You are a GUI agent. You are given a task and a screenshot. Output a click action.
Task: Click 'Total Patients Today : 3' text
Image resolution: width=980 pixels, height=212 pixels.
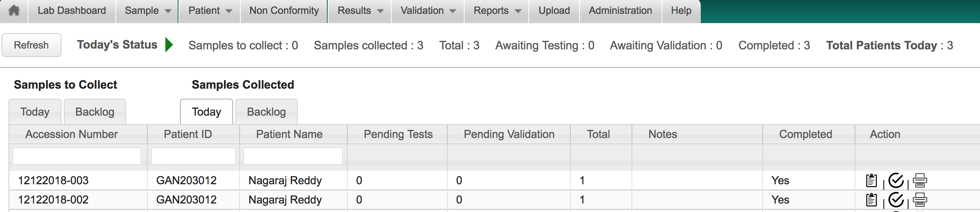pyautogui.click(x=890, y=45)
